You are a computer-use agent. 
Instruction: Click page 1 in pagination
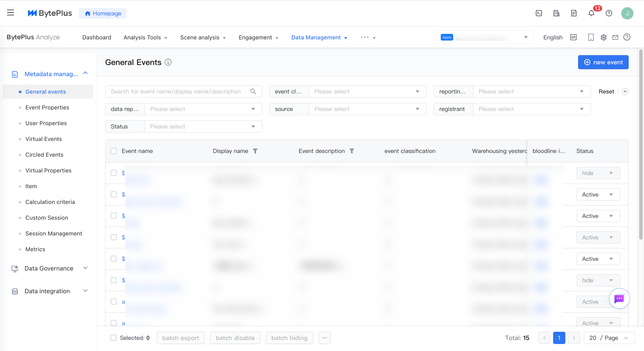559,338
